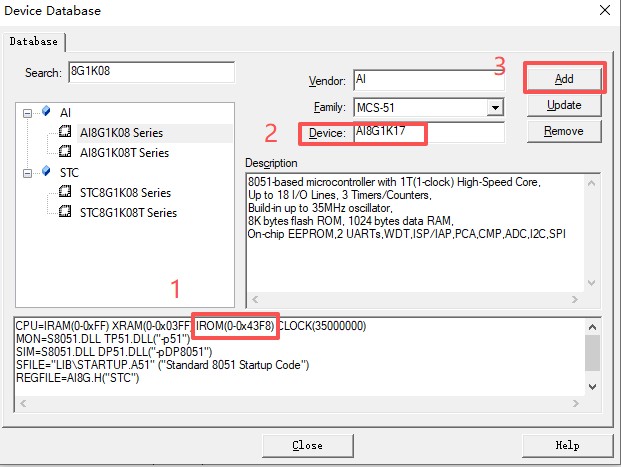
Task: Click description line '8051-based microcontroller'
Action: [394, 182]
